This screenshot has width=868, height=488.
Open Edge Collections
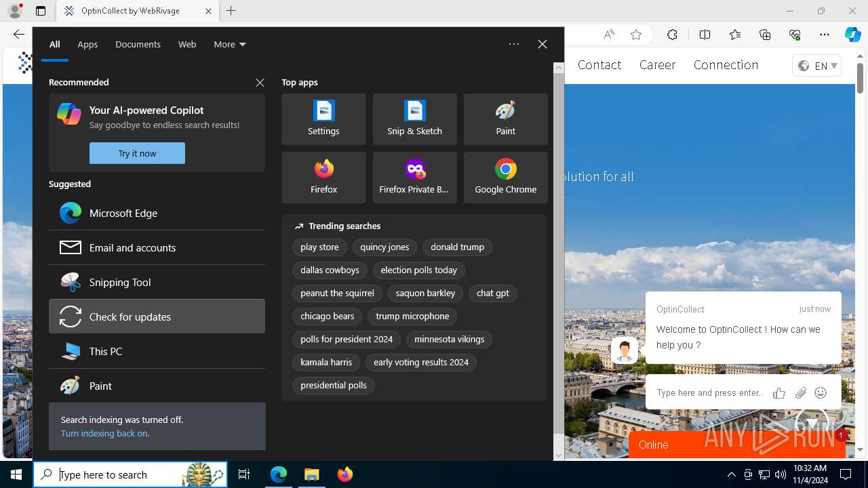[x=765, y=35]
